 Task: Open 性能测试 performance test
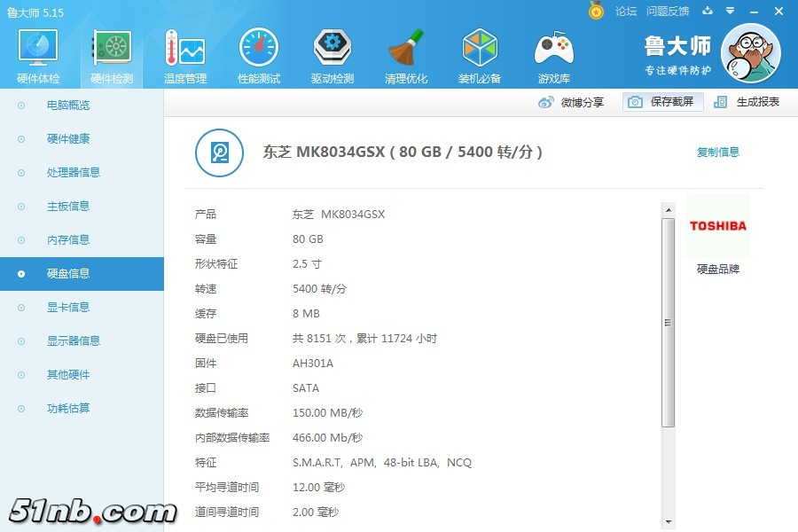click(x=259, y=57)
